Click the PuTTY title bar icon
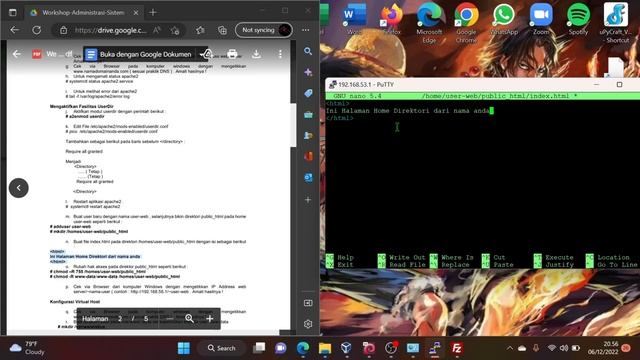640x360 pixels. (332, 84)
